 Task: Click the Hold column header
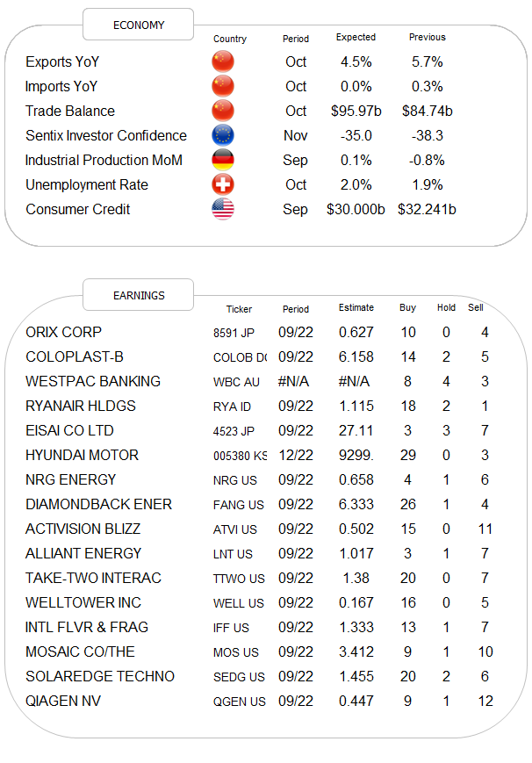[x=446, y=307]
